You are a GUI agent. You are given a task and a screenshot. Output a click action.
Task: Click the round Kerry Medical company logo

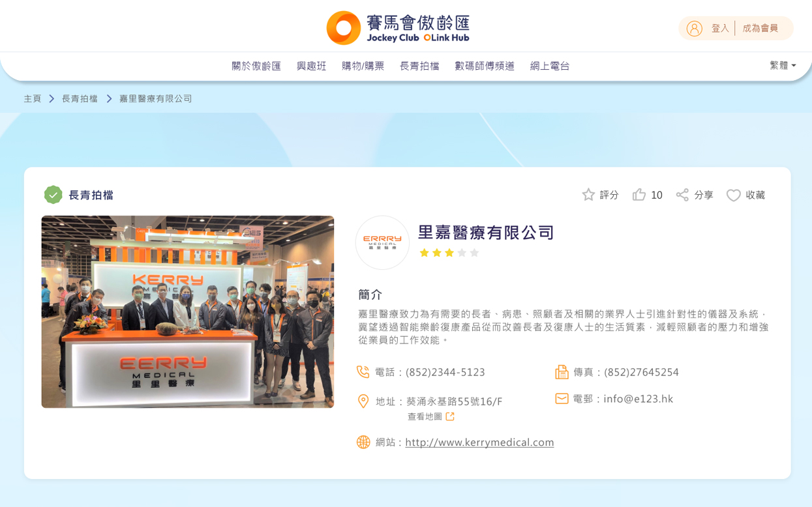[x=382, y=242]
